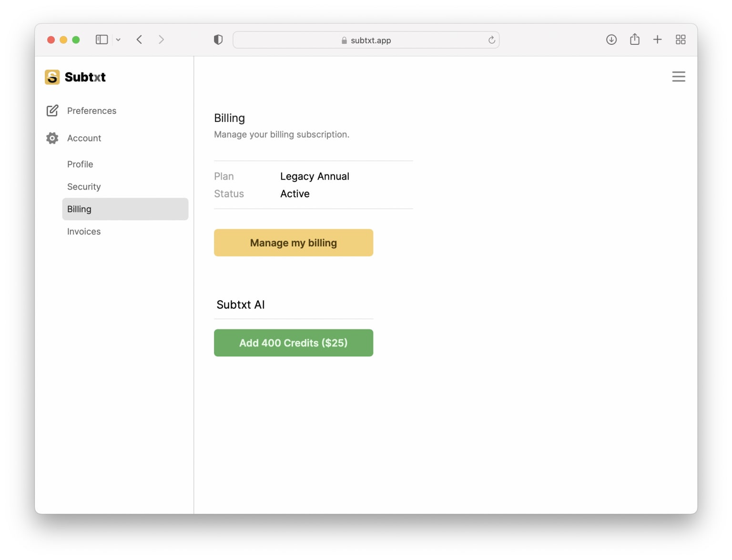
Task: Click the Active status value
Action: tap(295, 193)
